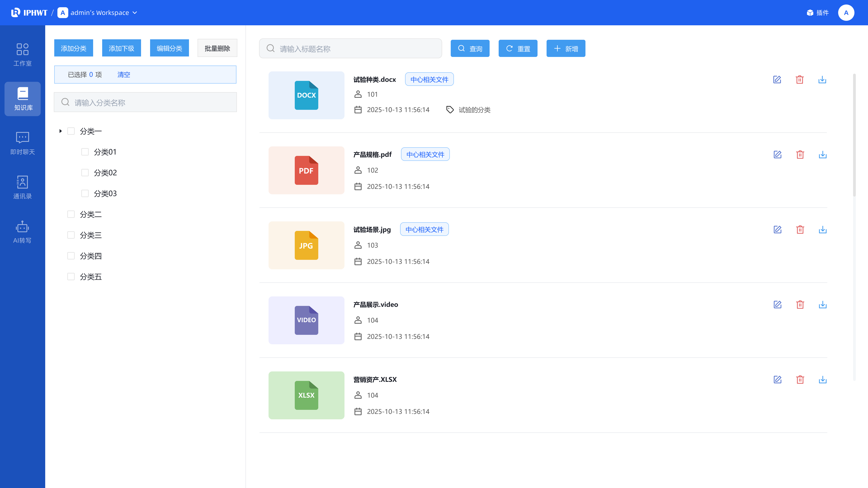This screenshot has height=488, width=868.
Task: Delete the 产品规格.pdf file
Action: click(x=800, y=155)
